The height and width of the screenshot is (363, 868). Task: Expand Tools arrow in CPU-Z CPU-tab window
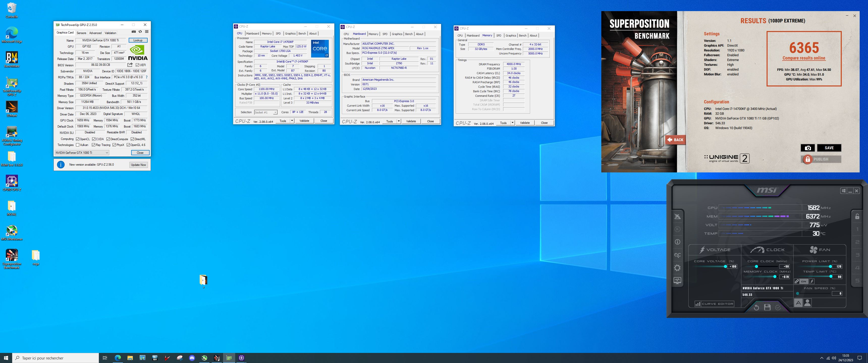click(292, 120)
